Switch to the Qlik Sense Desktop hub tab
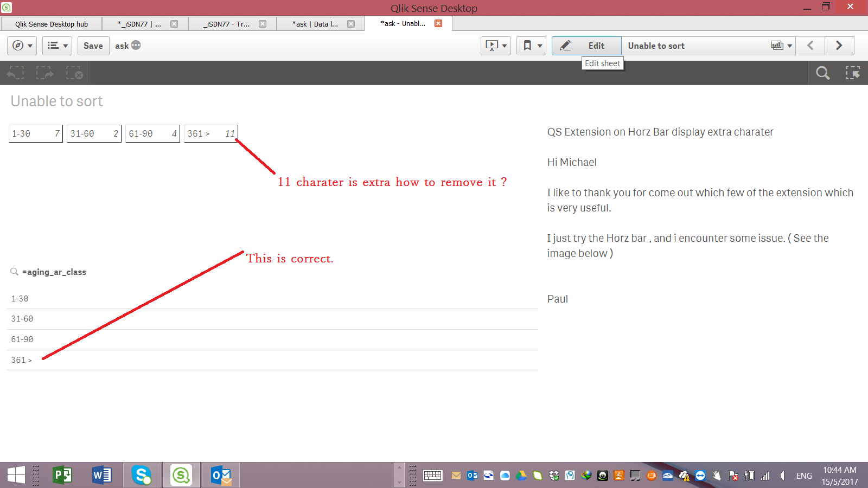The height and width of the screenshot is (488, 868). point(52,24)
